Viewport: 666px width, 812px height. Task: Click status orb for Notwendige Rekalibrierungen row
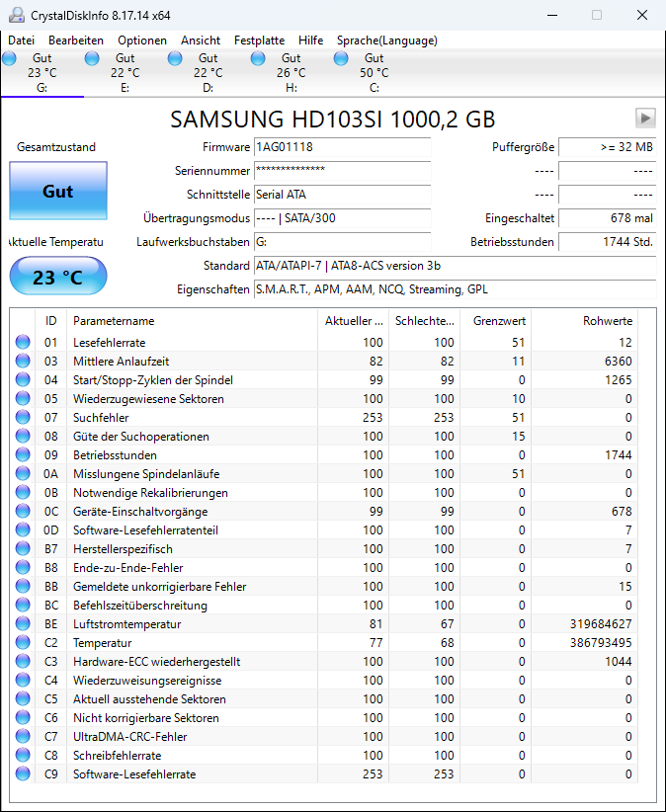pyautogui.click(x=23, y=493)
